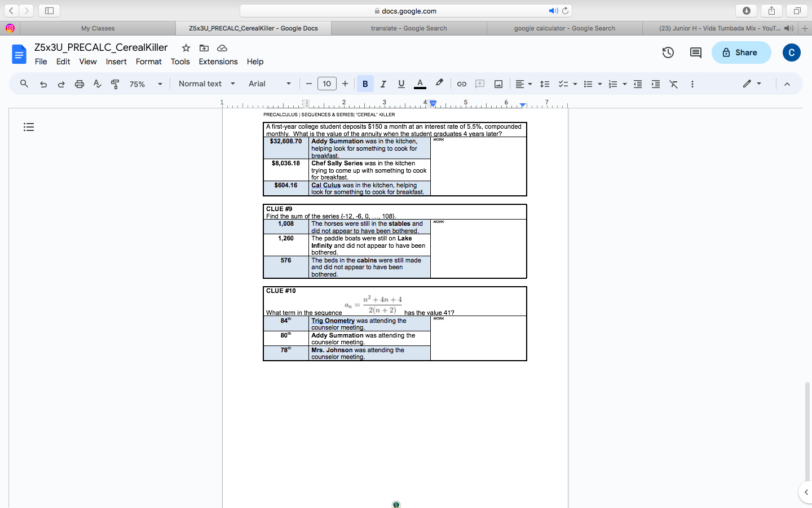Image resolution: width=812 pixels, height=508 pixels.
Task: Open the Extensions menu
Action: 218,62
